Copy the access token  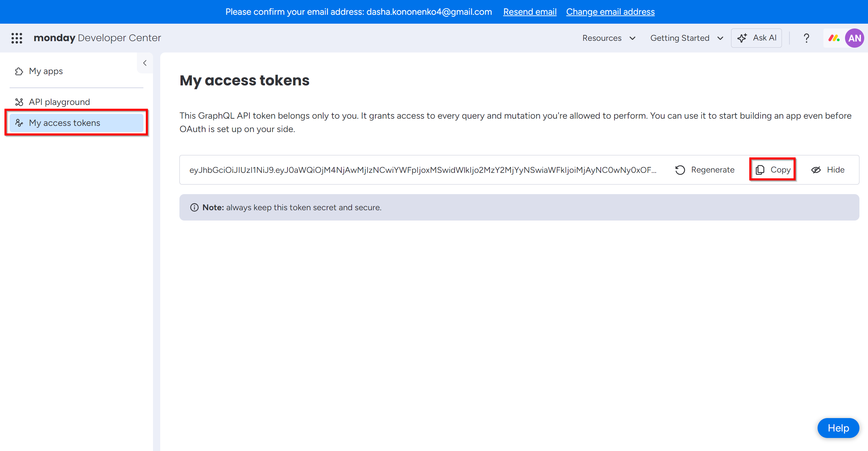point(773,170)
